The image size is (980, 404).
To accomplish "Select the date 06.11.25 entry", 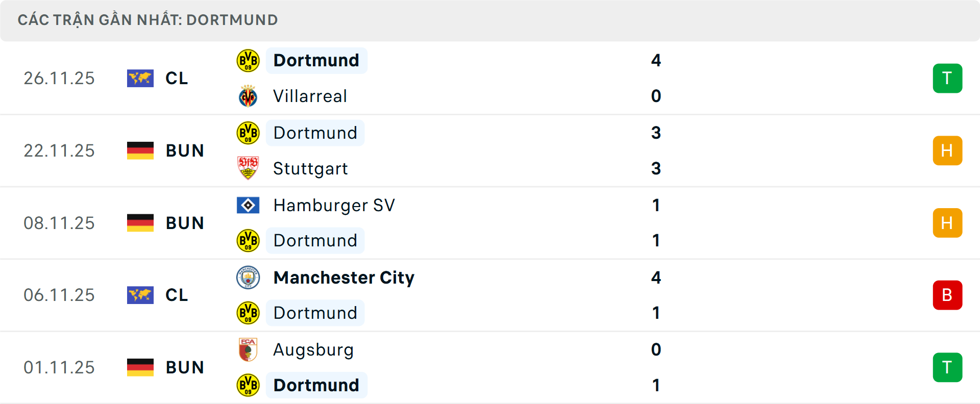I will coord(59,295).
